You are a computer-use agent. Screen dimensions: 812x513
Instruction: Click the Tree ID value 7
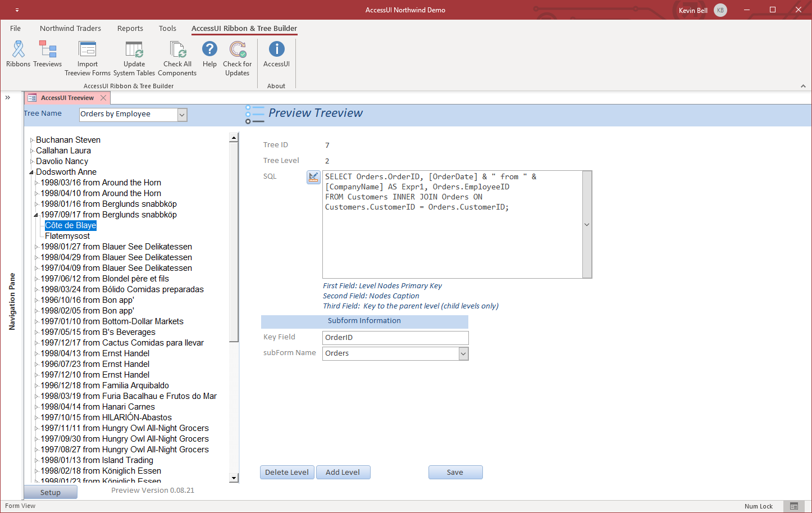point(327,146)
